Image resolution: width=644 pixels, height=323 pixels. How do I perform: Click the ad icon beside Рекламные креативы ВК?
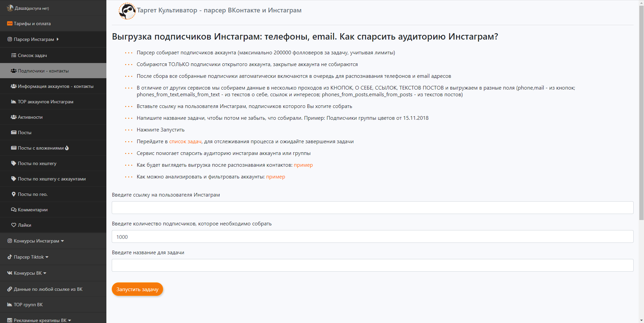[x=10, y=320]
